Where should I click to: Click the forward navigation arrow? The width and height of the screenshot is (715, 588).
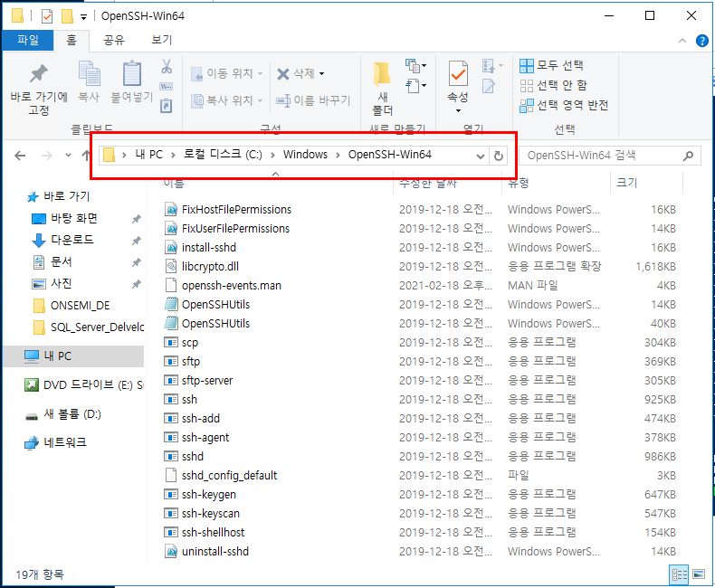click(46, 156)
